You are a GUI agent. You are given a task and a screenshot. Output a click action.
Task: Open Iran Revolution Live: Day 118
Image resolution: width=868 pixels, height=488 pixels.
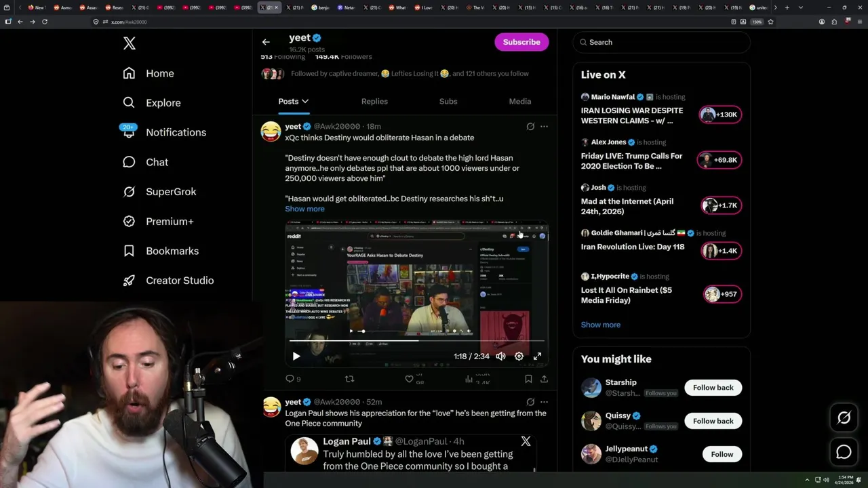(x=662, y=245)
